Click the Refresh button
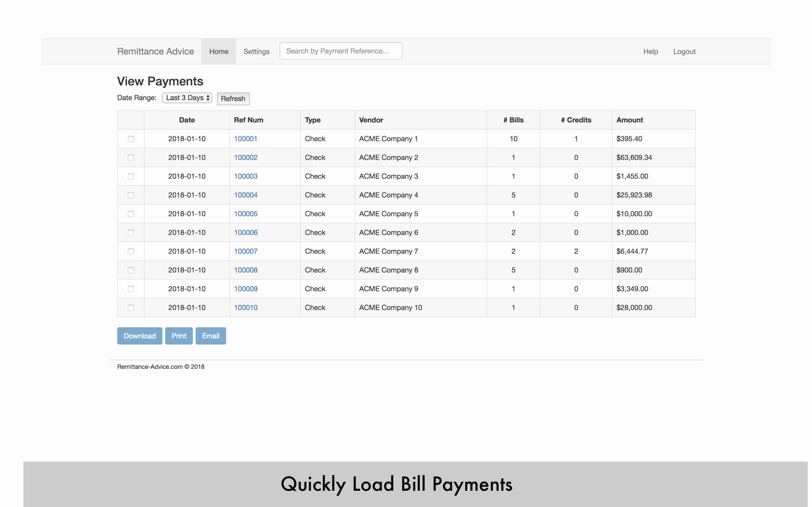Screen dimensions: 812x507 point(233,99)
